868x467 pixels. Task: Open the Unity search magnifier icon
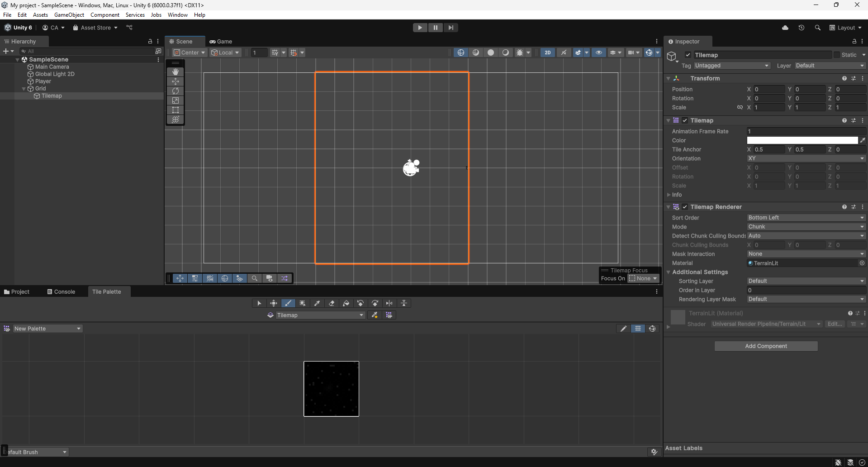click(817, 28)
